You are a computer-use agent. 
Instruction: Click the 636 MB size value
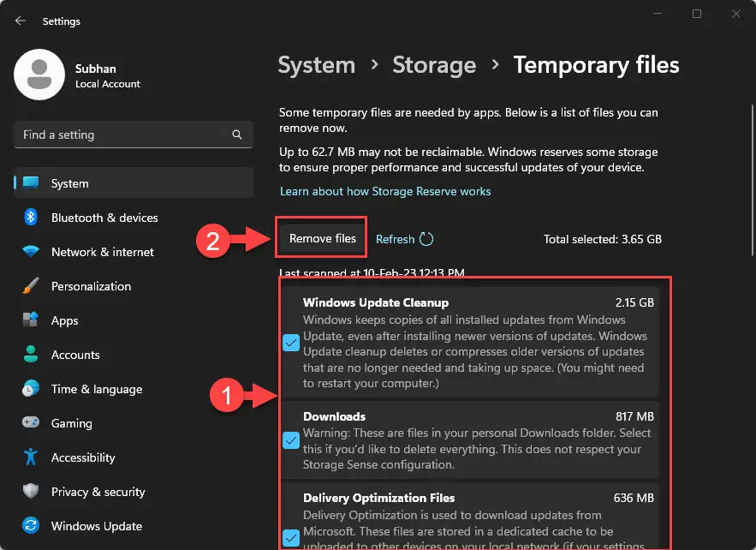(634, 498)
